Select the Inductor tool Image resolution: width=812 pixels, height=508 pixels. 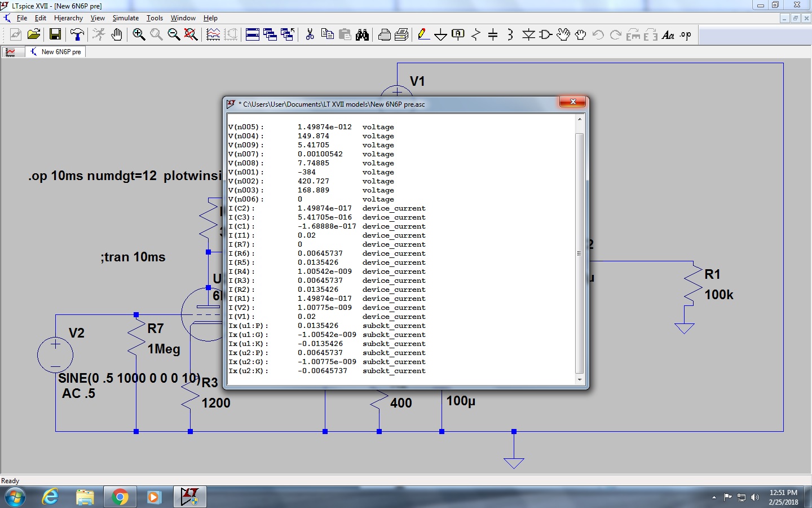tap(510, 35)
